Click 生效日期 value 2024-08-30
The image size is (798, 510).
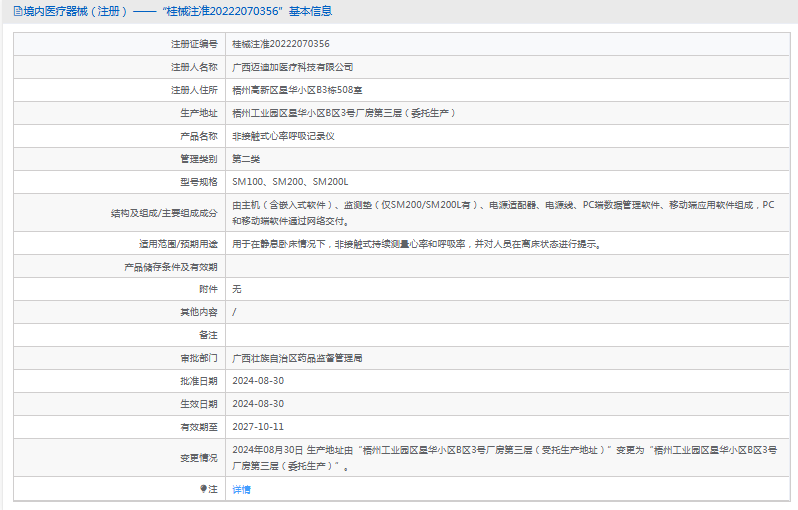pos(258,404)
